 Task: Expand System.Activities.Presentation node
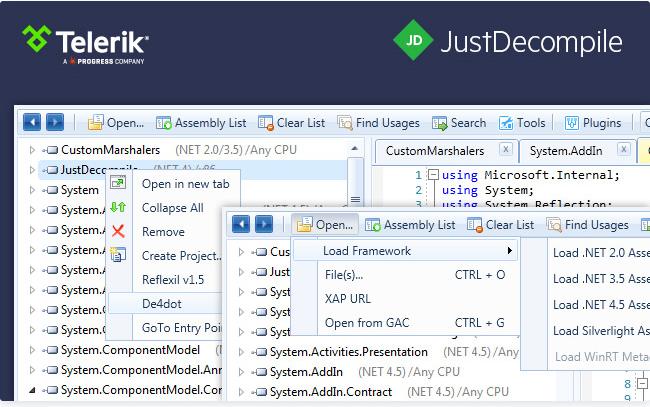[241, 352]
